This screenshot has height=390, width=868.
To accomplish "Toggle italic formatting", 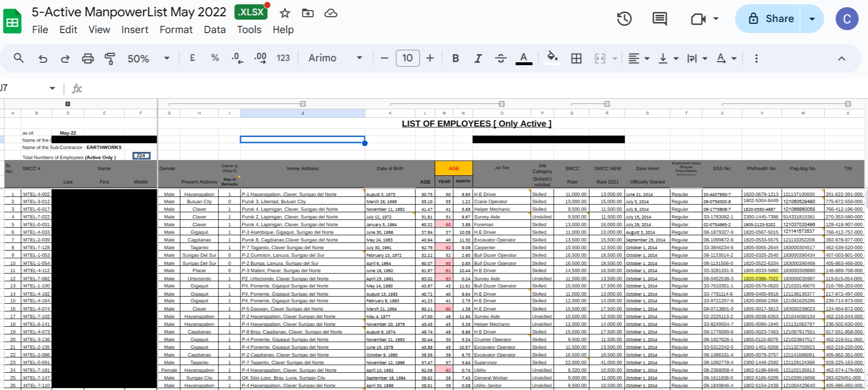I will (x=478, y=58).
